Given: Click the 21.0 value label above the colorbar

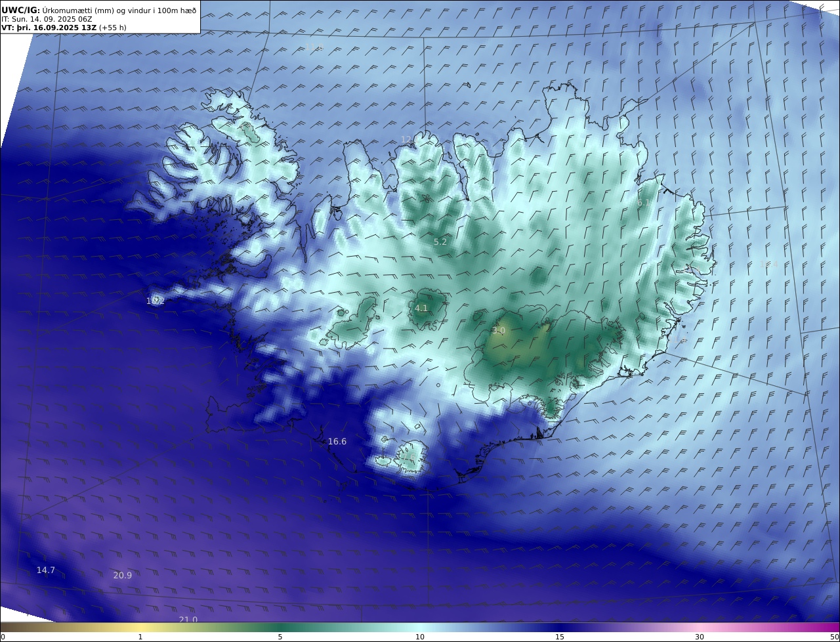Looking at the screenshot, I should click(x=188, y=619).
